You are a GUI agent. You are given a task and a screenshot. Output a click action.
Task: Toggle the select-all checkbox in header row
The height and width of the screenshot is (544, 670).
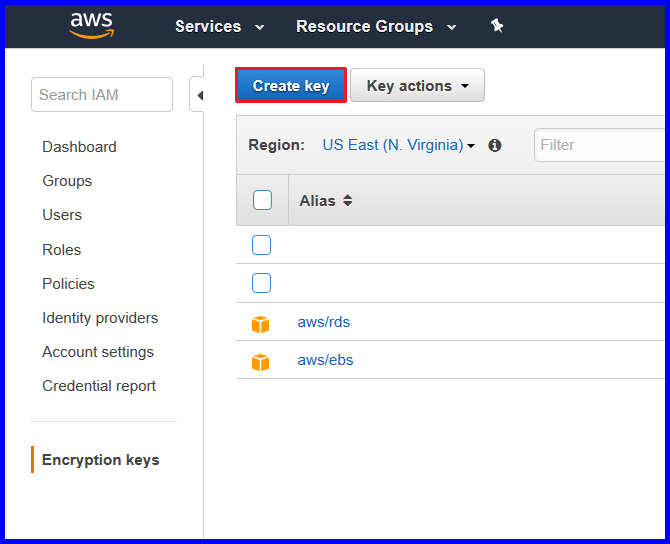[x=262, y=200]
